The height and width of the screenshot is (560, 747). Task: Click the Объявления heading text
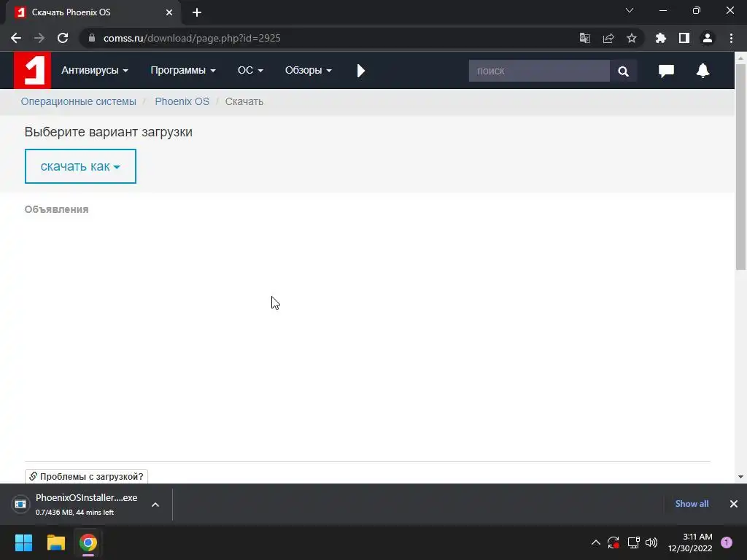[56, 209]
